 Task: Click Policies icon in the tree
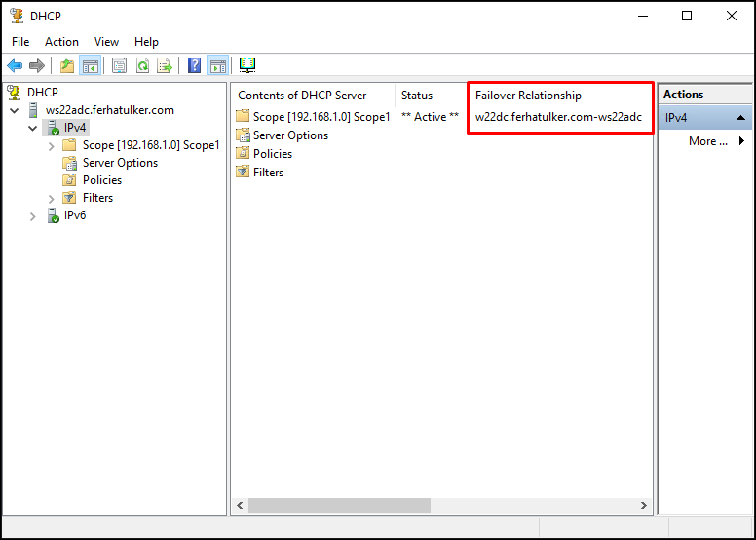tap(69, 180)
